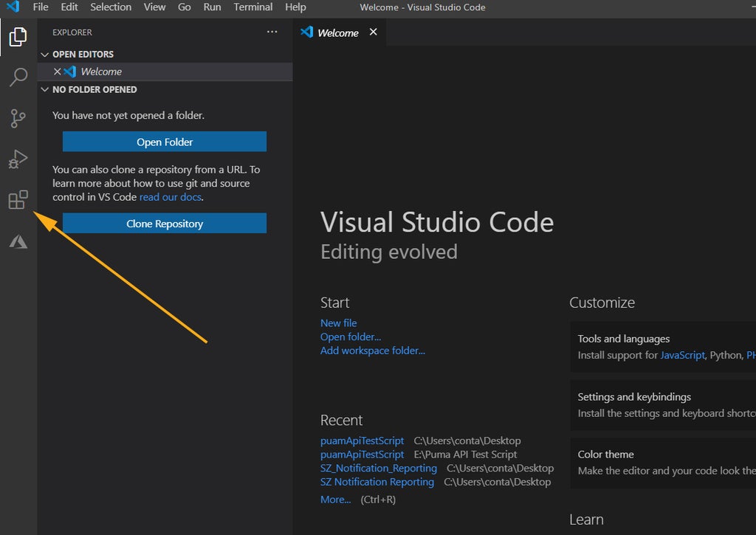Screen dimensions: 756x535
Task: Open recent puamApiTestScript from E:\Puma API Test Script
Action: (x=362, y=455)
